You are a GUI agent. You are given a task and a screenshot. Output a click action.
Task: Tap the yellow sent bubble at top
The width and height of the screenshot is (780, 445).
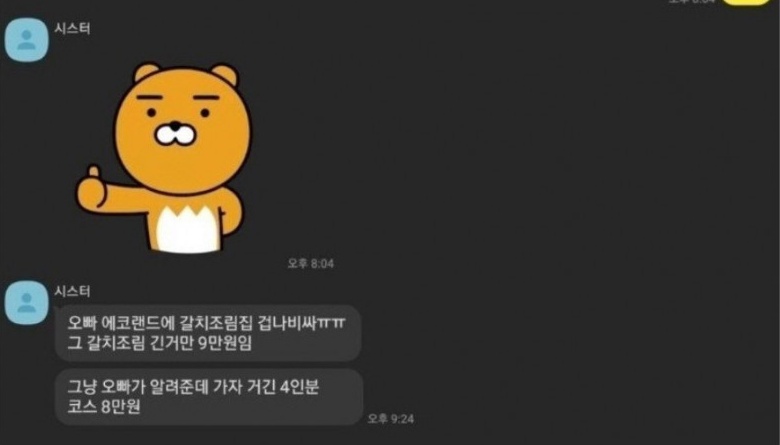tap(746, 2)
